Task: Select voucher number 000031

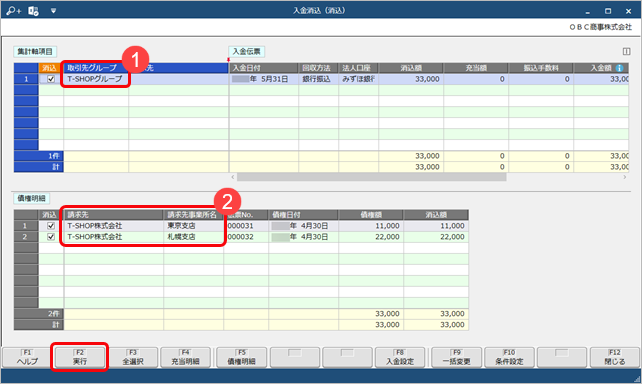Action: 246,226
